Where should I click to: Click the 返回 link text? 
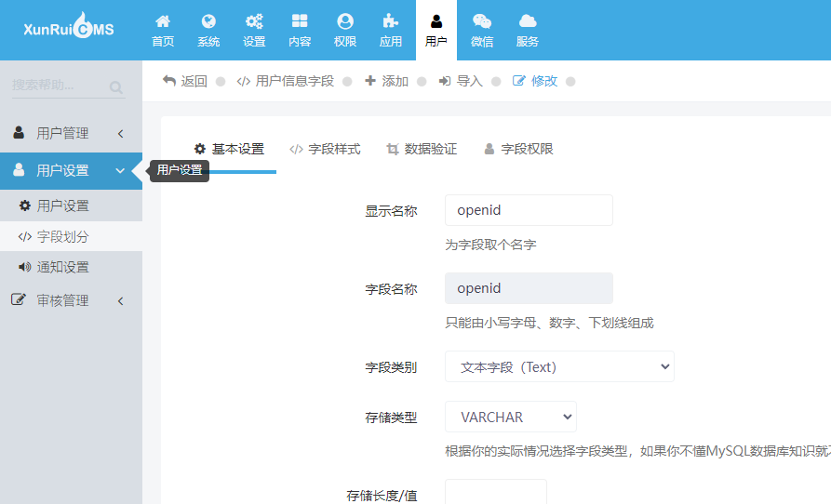pos(194,81)
